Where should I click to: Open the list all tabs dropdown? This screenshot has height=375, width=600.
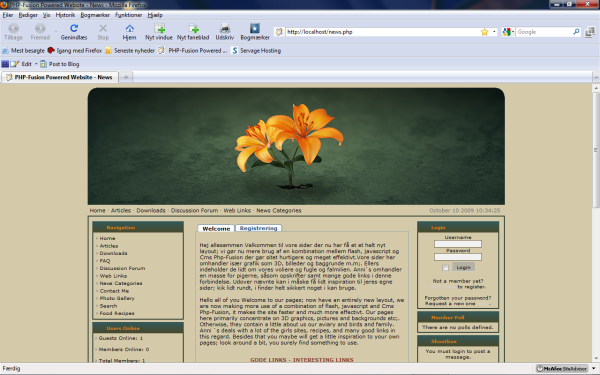tap(596, 77)
